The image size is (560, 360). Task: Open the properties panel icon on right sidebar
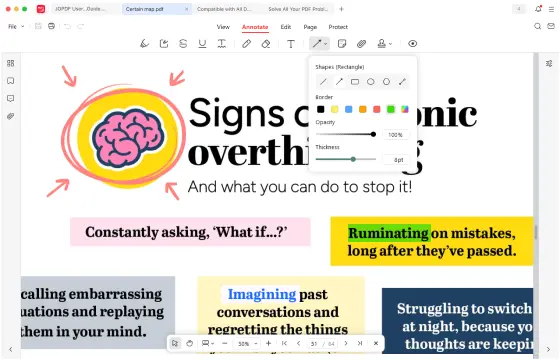pos(549,63)
